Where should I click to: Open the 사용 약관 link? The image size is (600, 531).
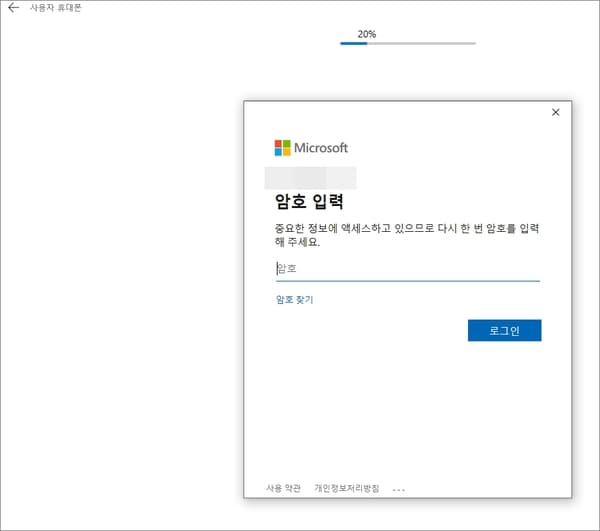point(284,488)
